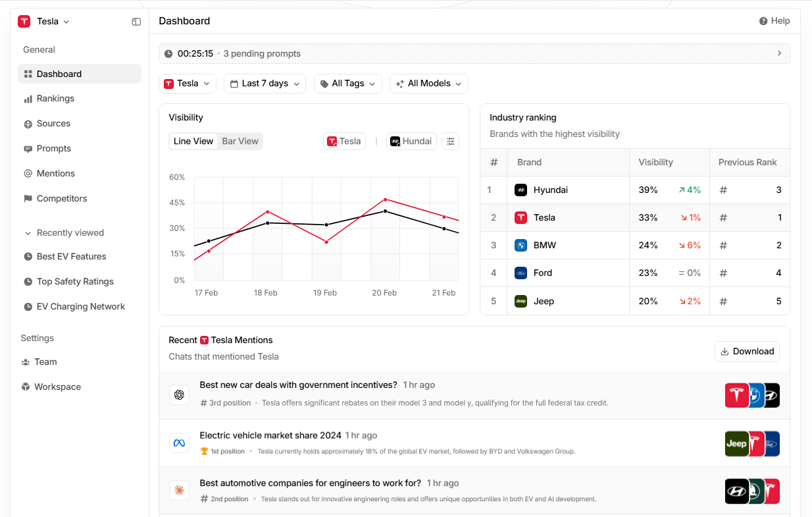Click the Tesla logo in ranking table
Image resolution: width=812 pixels, height=517 pixels.
(520, 218)
